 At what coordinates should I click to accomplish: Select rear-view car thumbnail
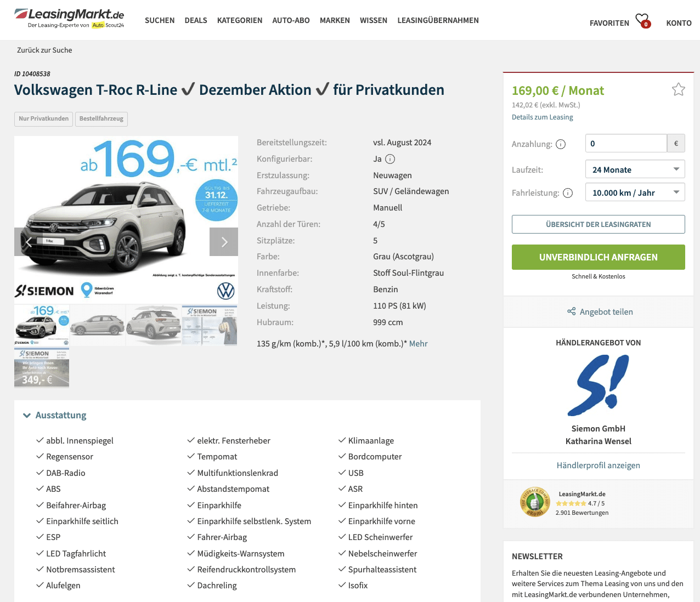tap(154, 325)
